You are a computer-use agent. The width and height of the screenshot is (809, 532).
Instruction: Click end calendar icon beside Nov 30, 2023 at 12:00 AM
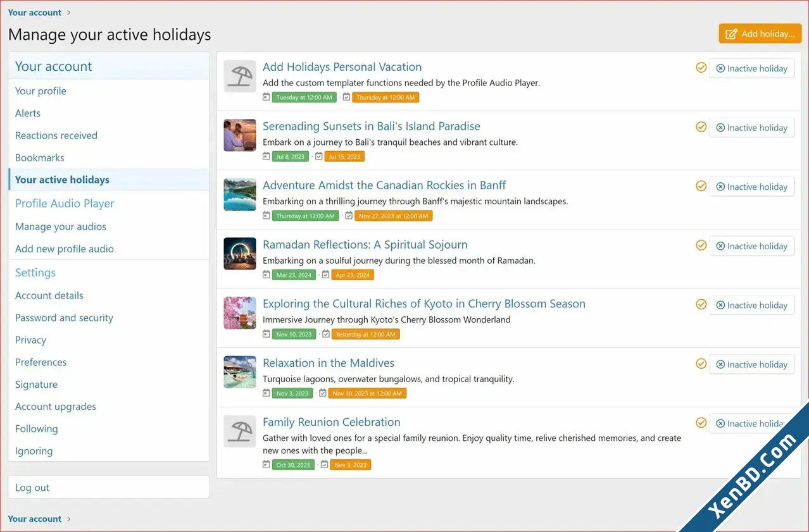pos(323,393)
